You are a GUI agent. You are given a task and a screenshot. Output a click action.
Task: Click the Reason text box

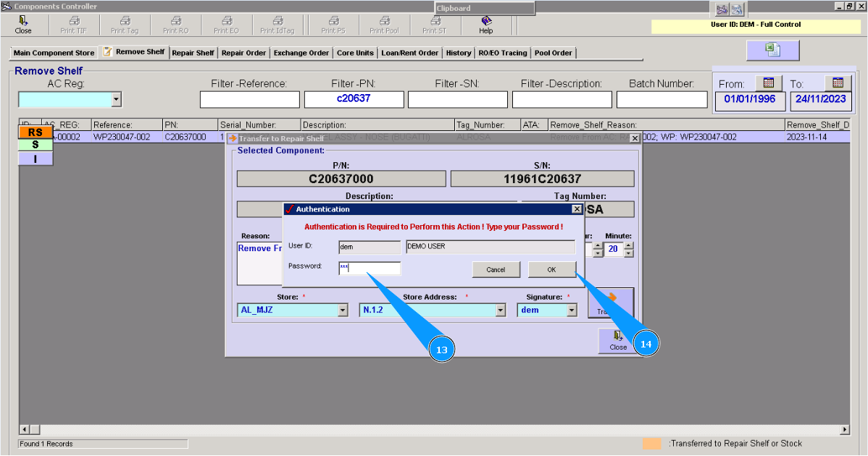point(260,263)
